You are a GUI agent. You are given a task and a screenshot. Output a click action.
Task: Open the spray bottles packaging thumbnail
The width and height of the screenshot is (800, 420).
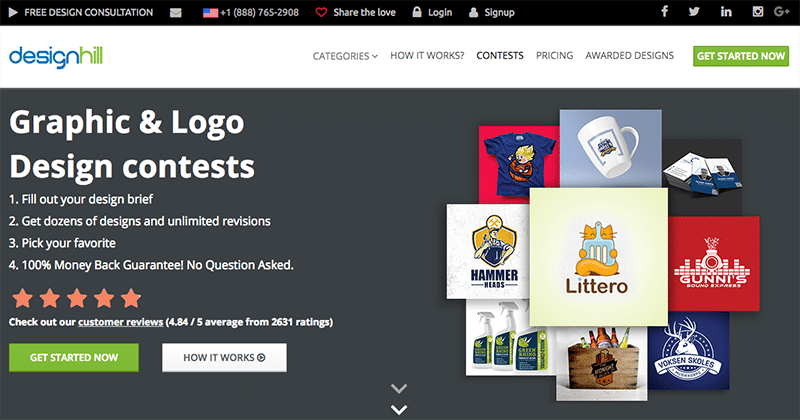click(x=511, y=337)
